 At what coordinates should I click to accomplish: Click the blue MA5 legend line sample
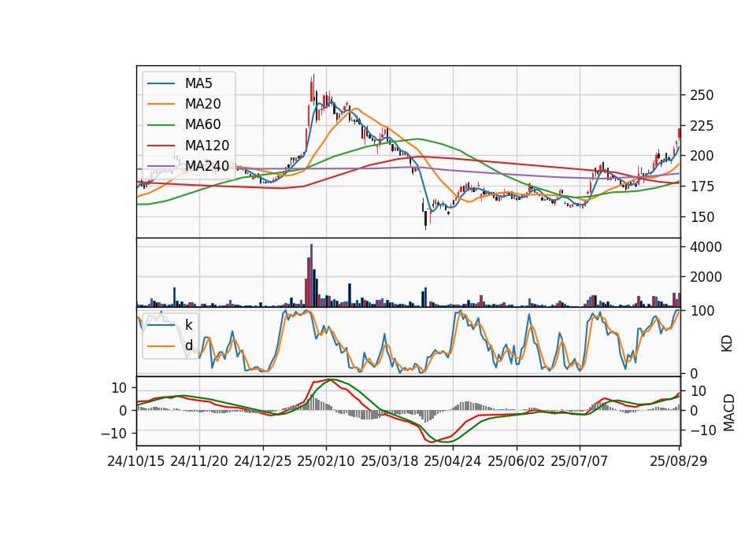coord(161,83)
